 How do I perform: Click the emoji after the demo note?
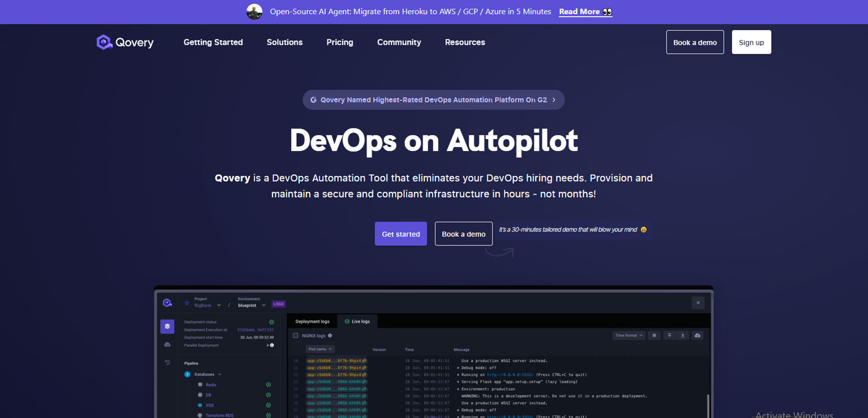tap(644, 230)
